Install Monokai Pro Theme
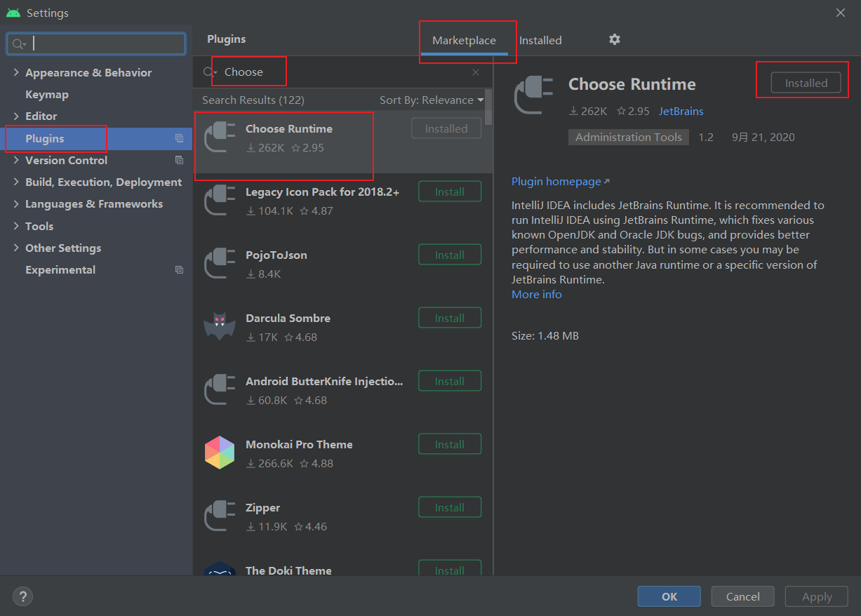This screenshot has width=861, height=616. click(450, 444)
